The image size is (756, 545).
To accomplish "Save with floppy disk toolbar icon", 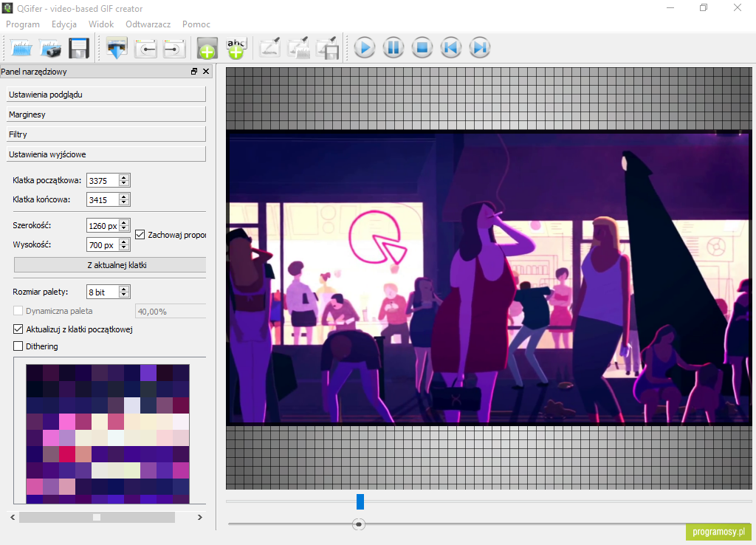I will point(79,48).
